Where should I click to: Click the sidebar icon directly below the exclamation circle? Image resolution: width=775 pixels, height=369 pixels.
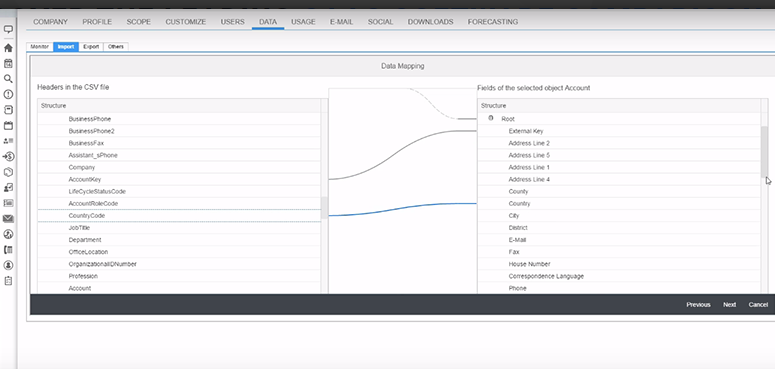(8, 110)
